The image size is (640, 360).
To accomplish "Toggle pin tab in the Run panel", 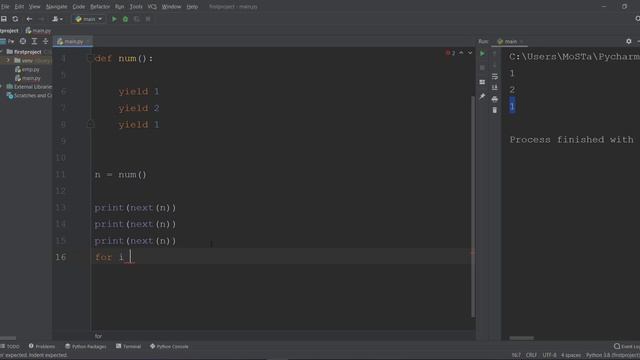I will (x=482, y=96).
